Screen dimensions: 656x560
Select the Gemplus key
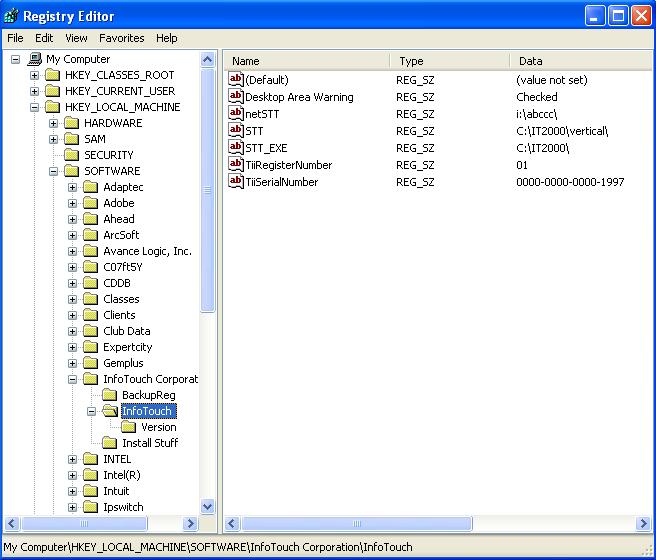[123, 363]
